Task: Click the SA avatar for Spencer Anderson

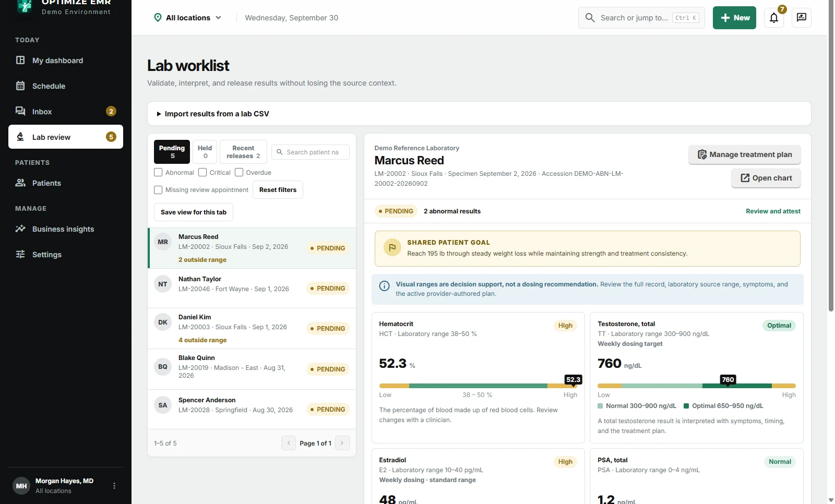Action: (163, 405)
